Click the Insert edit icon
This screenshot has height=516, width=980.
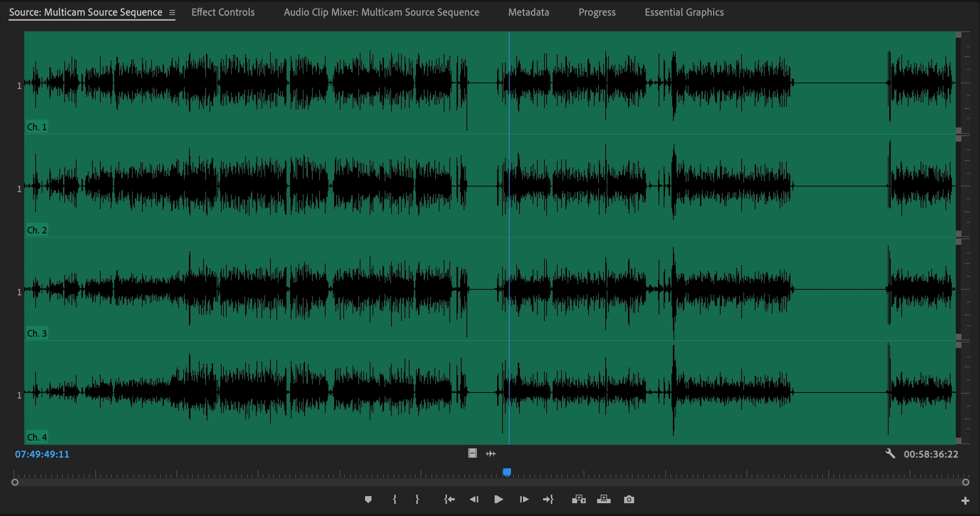tap(579, 499)
